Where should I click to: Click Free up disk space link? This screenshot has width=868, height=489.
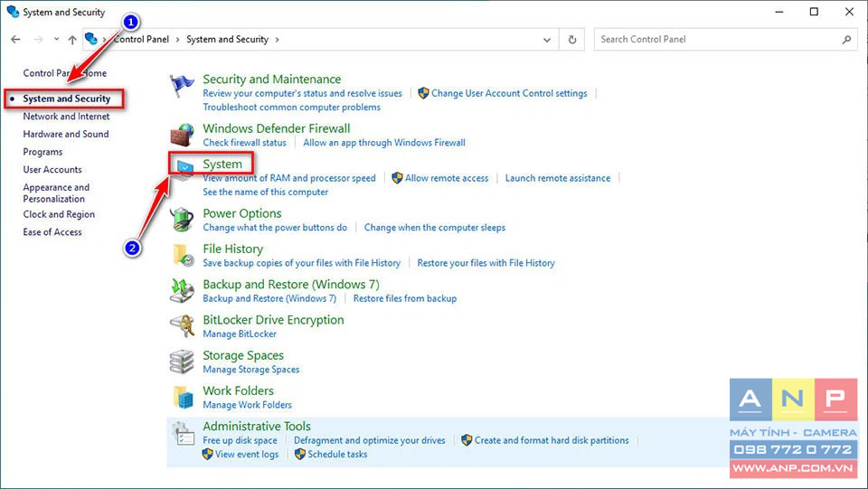240,440
